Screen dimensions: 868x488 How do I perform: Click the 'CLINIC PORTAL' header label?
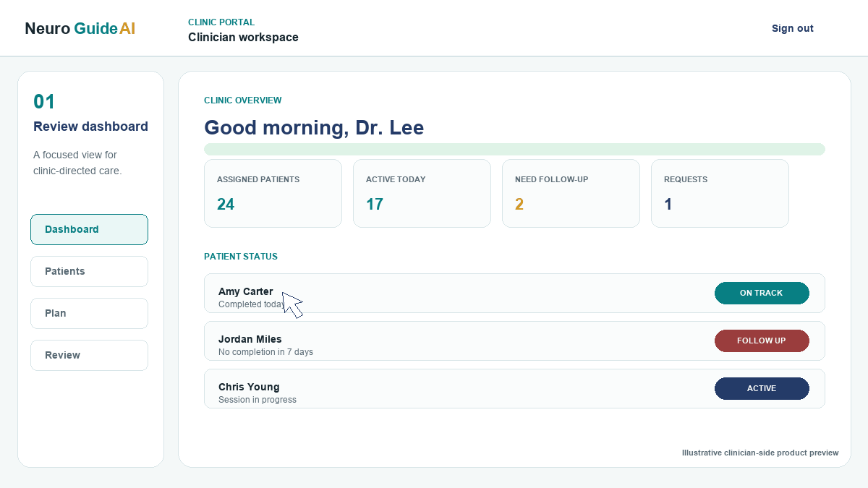click(x=221, y=22)
